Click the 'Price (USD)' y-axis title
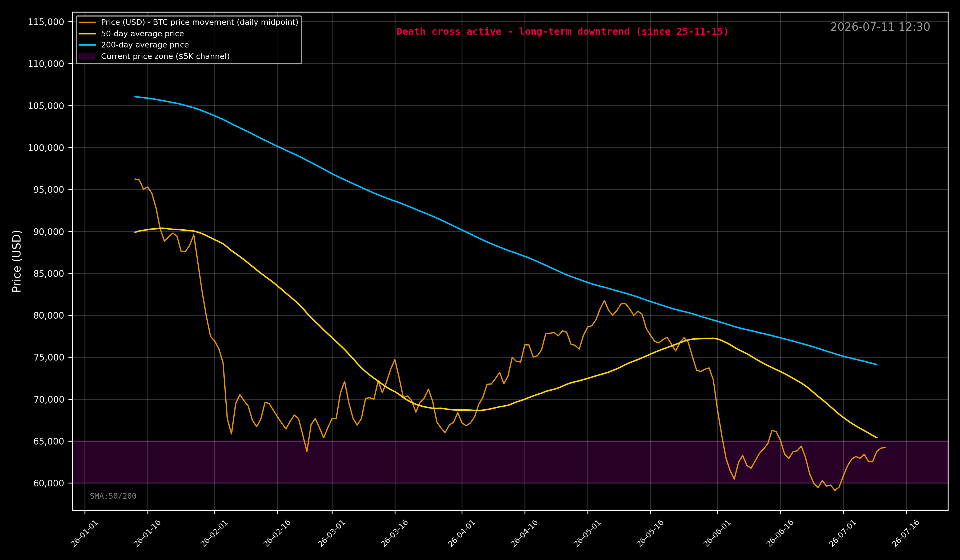This screenshot has width=960, height=560. tap(17, 261)
